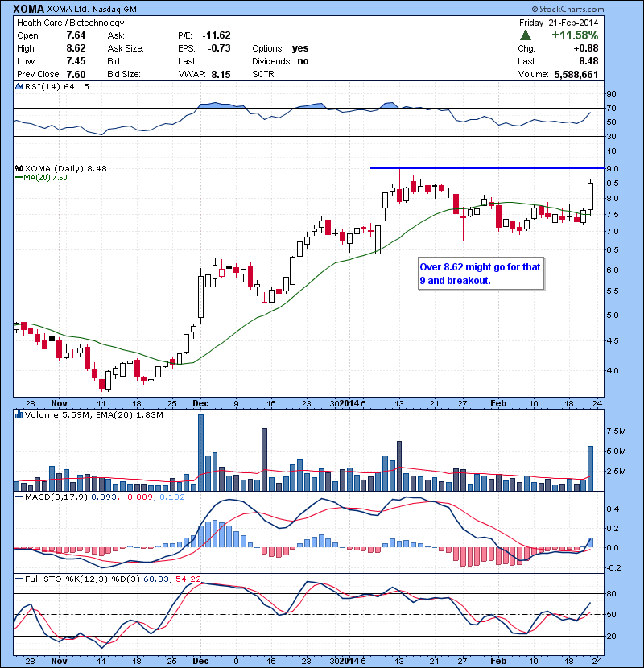Click the MACD(8,17,9) legend label
This screenshot has width=644, height=668.
click(x=56, y=497)
